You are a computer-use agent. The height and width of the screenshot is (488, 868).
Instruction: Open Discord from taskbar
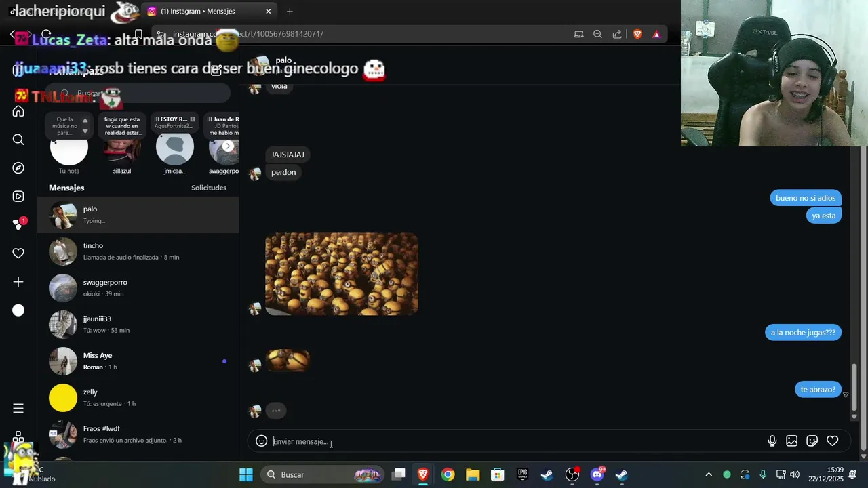597,474
